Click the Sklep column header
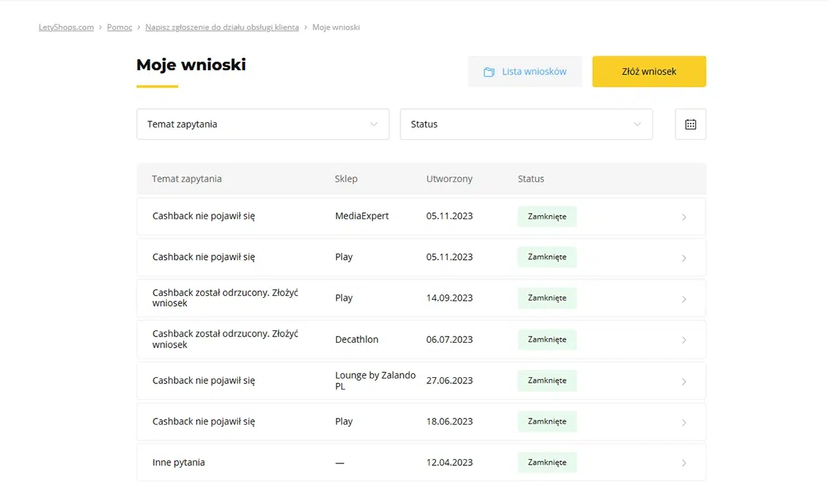The height and width of the screenshot is (504, 828). tap(346, 179)
